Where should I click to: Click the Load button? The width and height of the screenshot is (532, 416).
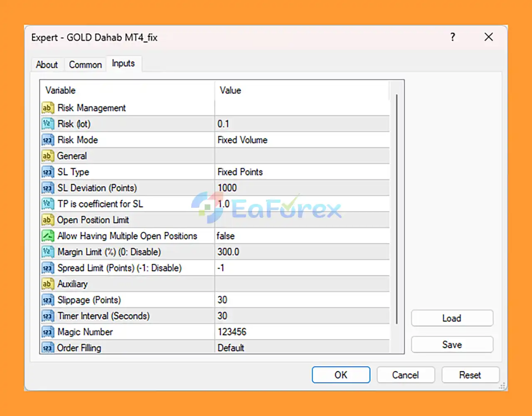pos(452,318)
